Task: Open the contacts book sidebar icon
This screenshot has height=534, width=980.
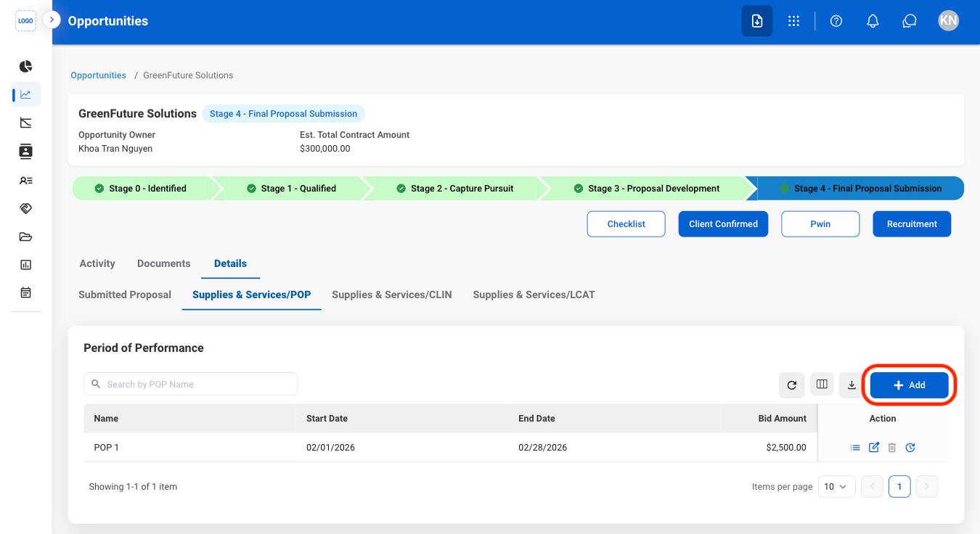Action: click(25, 151)
